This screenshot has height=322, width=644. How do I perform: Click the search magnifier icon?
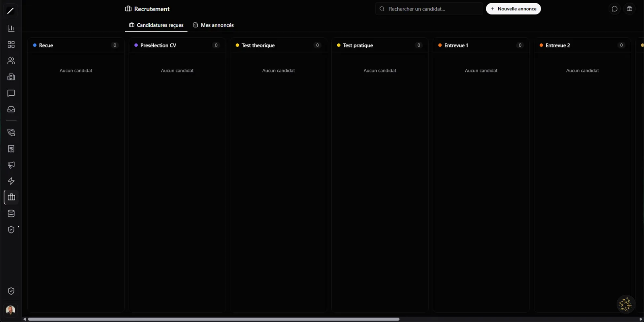(x=382, y=9)
